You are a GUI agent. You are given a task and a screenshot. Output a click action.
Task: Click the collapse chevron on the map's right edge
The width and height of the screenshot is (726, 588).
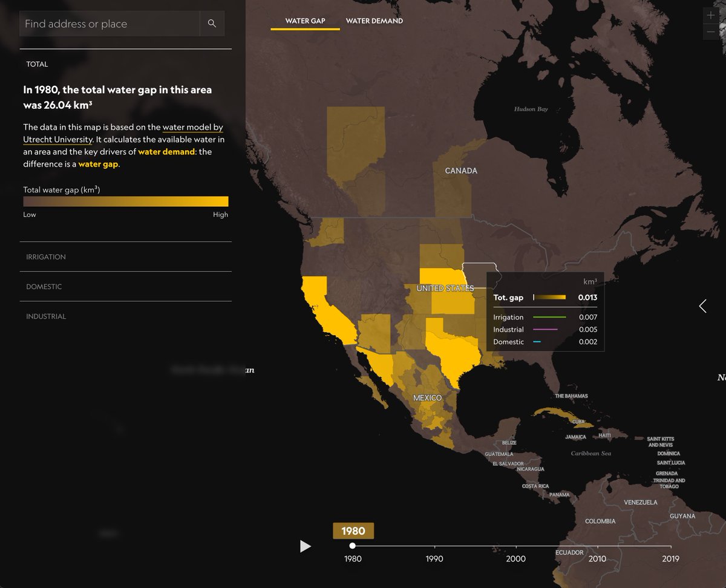(x=702, y=306)
